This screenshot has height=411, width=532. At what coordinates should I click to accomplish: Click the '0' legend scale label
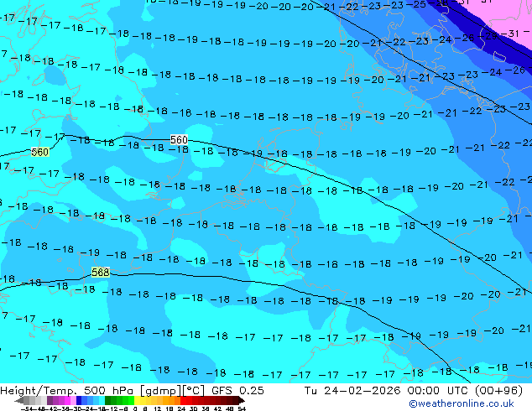coord(135,409)
